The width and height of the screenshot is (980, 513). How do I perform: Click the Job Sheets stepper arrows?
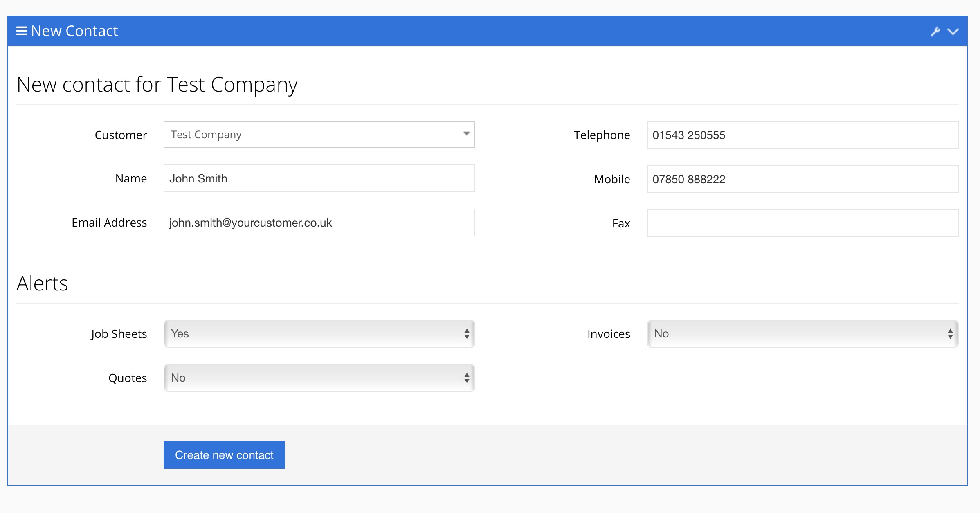467,334
